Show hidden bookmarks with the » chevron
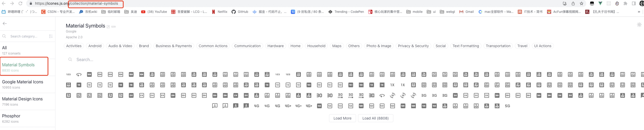The width and height of the screenshot is (644, 130). coord(639,12)
